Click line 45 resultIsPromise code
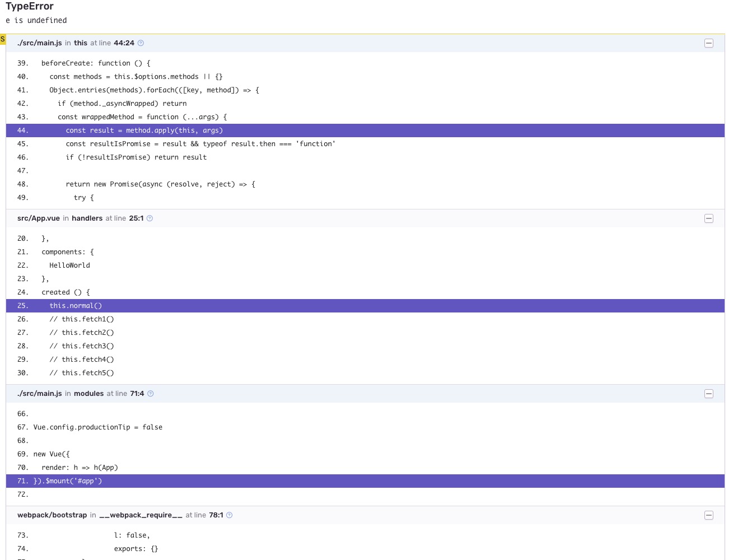 200,144
